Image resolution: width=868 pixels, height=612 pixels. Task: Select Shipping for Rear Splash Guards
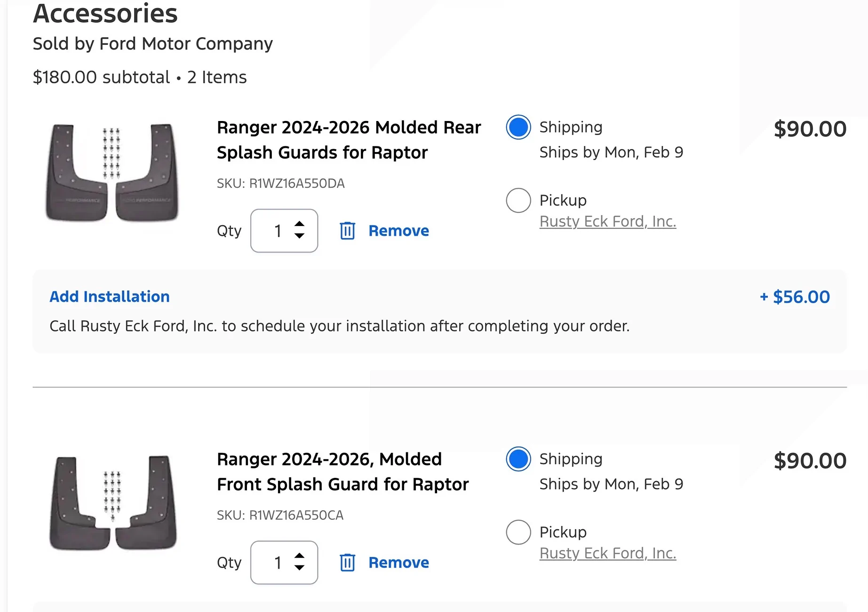[518, 127]
